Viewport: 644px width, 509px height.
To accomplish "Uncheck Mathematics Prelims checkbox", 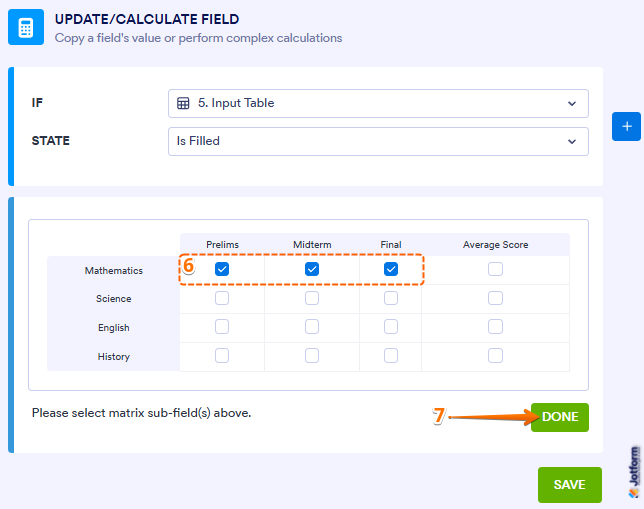I will (222, 269).
